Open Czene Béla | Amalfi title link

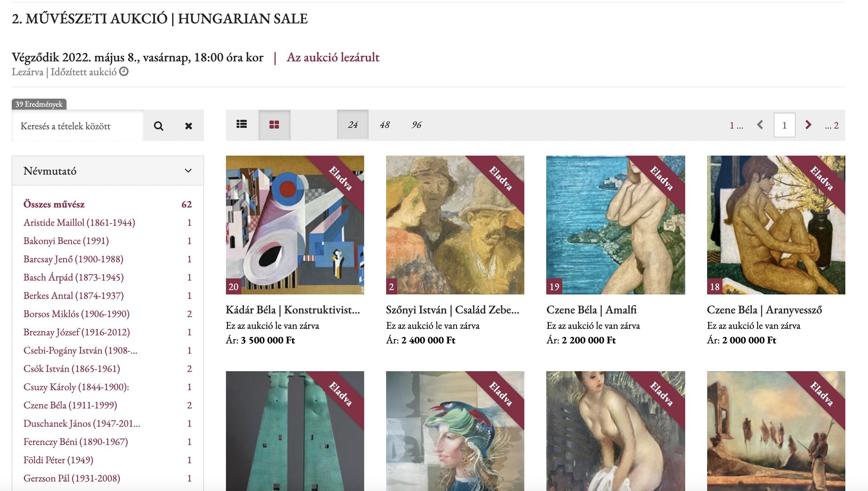pyautogui.click(x=592, y=310)
